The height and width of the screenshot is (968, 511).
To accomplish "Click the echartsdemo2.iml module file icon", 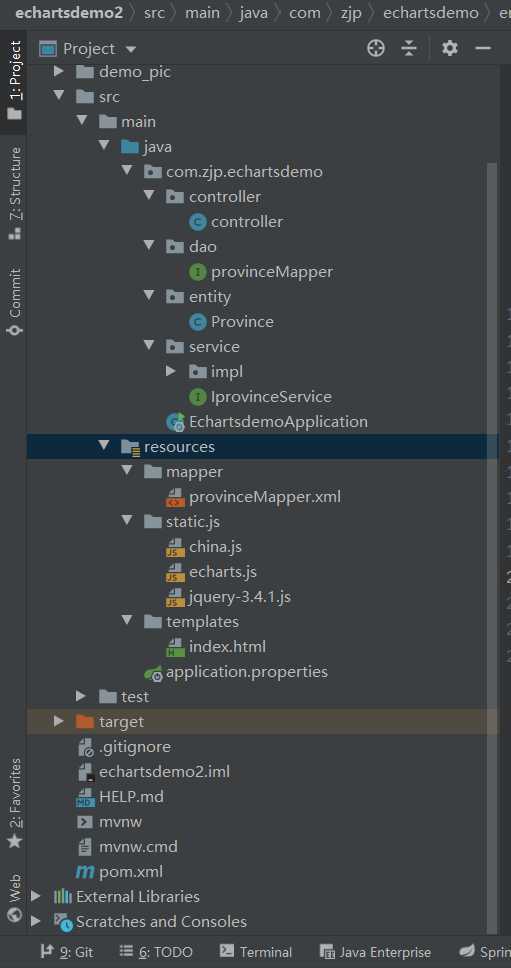I will [85, 772].
